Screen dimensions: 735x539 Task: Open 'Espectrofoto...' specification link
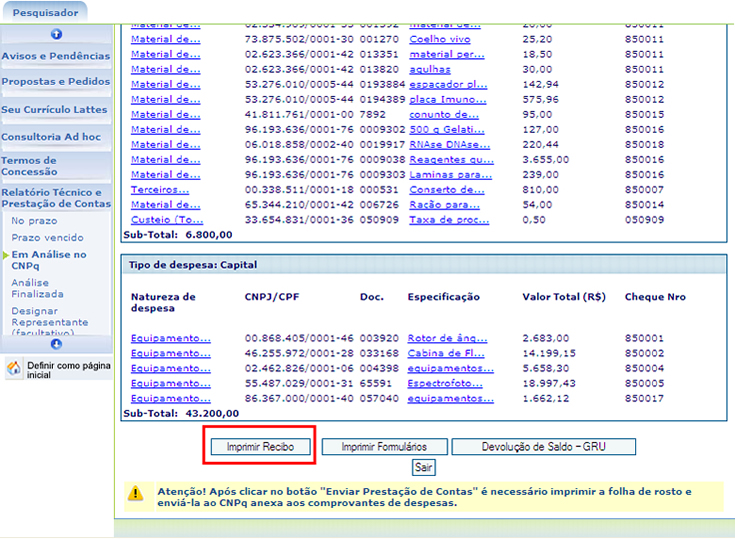pyautogui.click(x=445, y=383)
